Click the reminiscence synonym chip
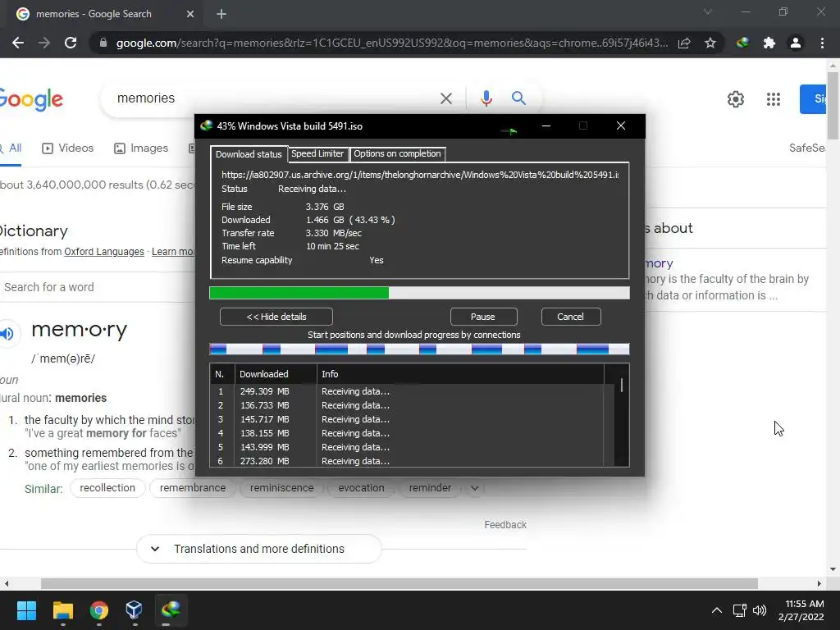 (x=282, y=488)
